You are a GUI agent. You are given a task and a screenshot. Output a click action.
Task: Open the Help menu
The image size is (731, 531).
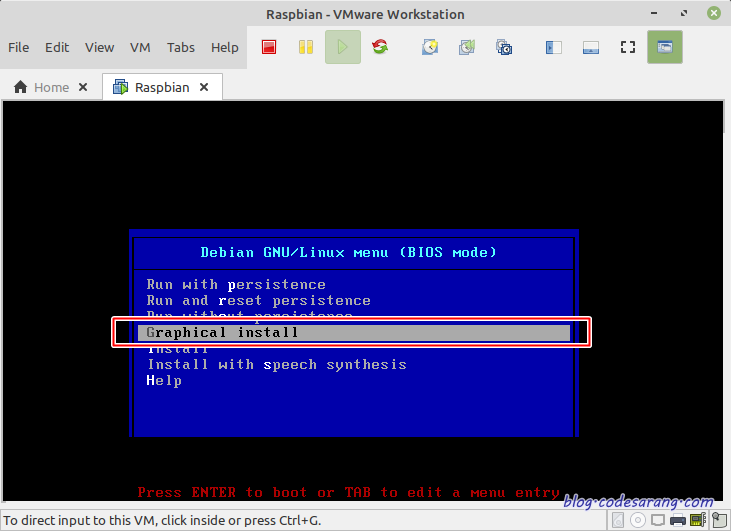click(x=225, y=48)
